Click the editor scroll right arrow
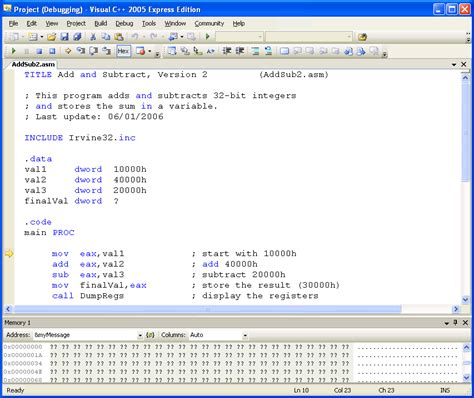The image size is (474, 398). click(456, 309)
